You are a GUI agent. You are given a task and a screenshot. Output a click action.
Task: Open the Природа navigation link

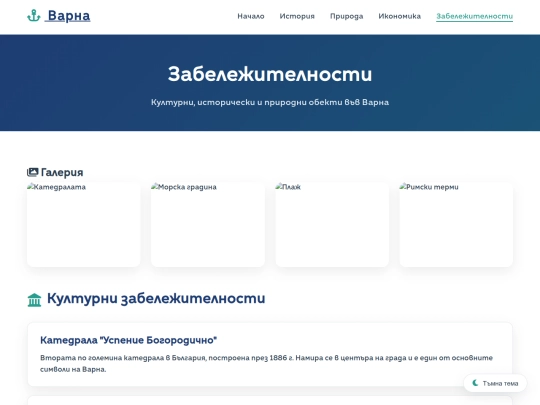[346, 16]
